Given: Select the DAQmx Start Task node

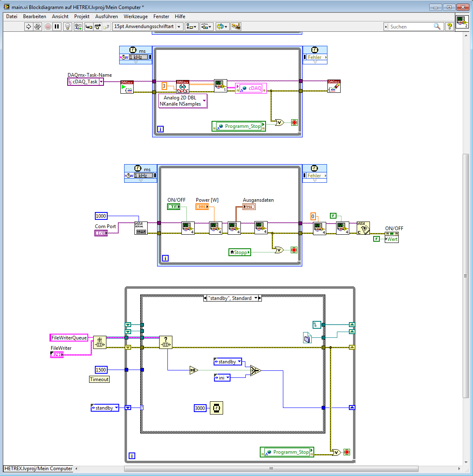Looking at the screenshot, I should 127,87.
